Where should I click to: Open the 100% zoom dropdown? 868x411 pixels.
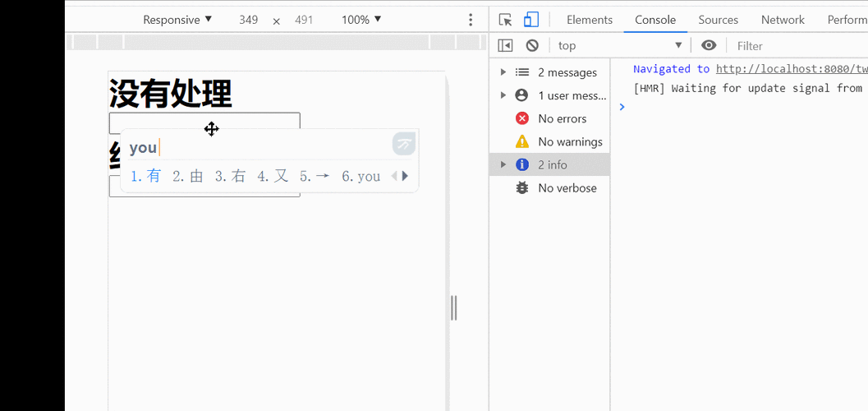[x=361, y=20]
